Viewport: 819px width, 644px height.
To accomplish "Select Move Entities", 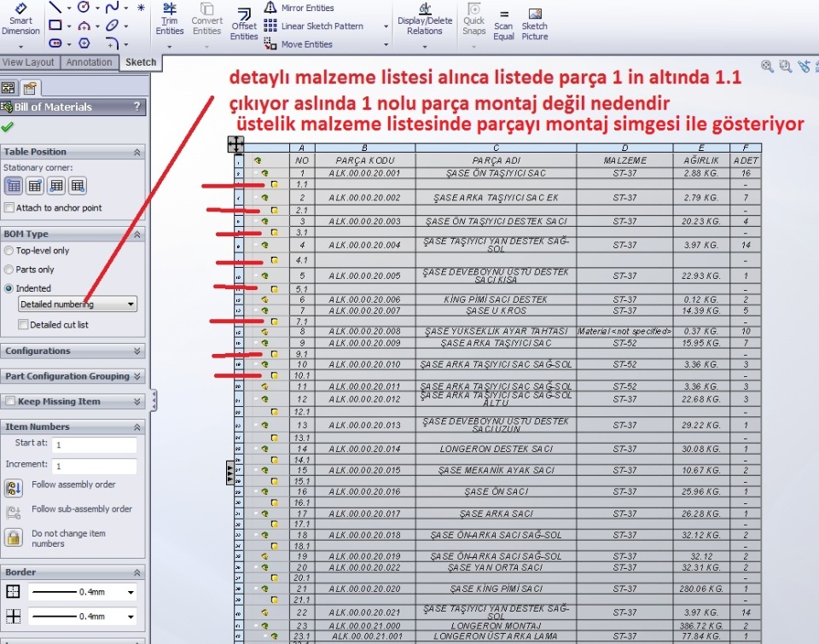I will click(x=299, y=44).
